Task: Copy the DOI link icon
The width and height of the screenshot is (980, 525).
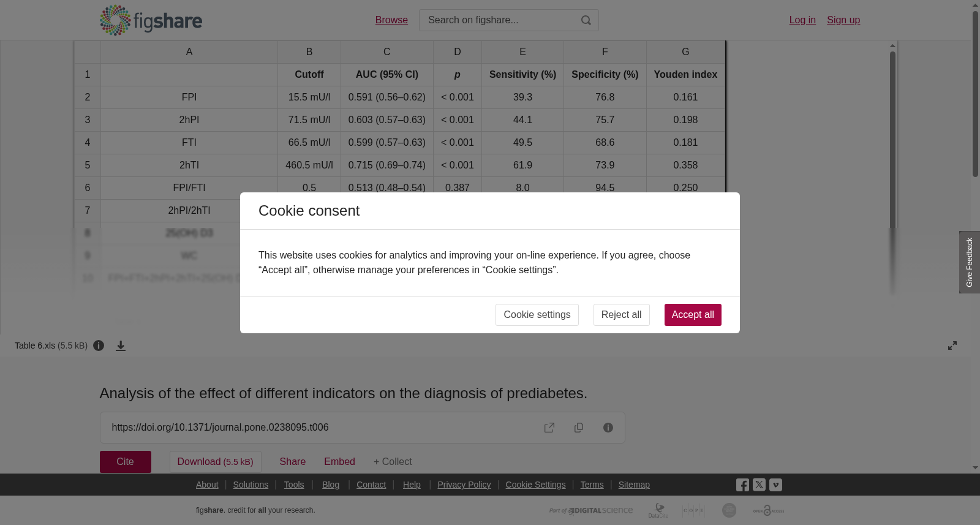Action: [579, 428]
